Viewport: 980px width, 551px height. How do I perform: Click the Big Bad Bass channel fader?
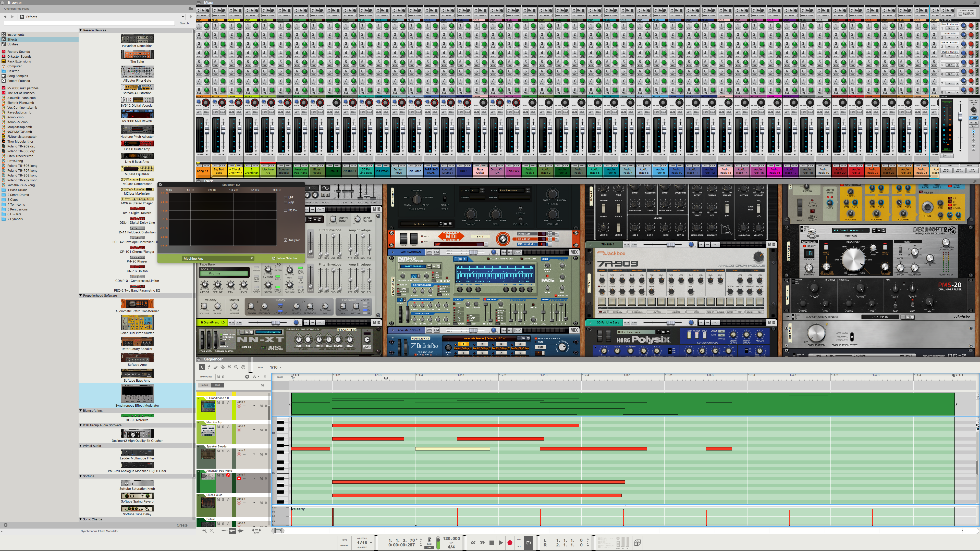pos(223,129)
